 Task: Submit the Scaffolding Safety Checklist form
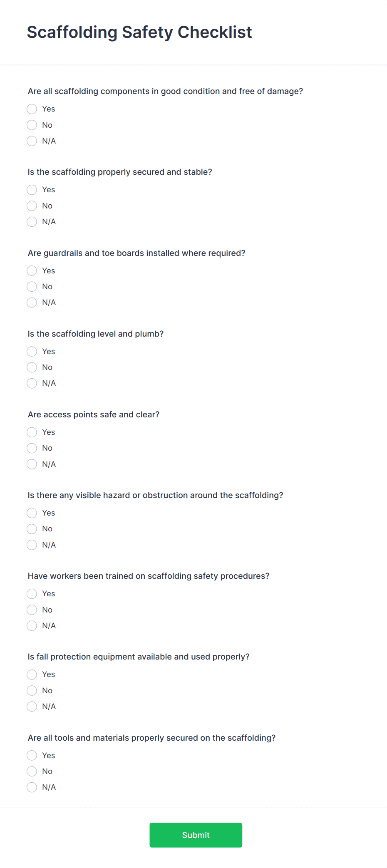[x=196, y=835]
